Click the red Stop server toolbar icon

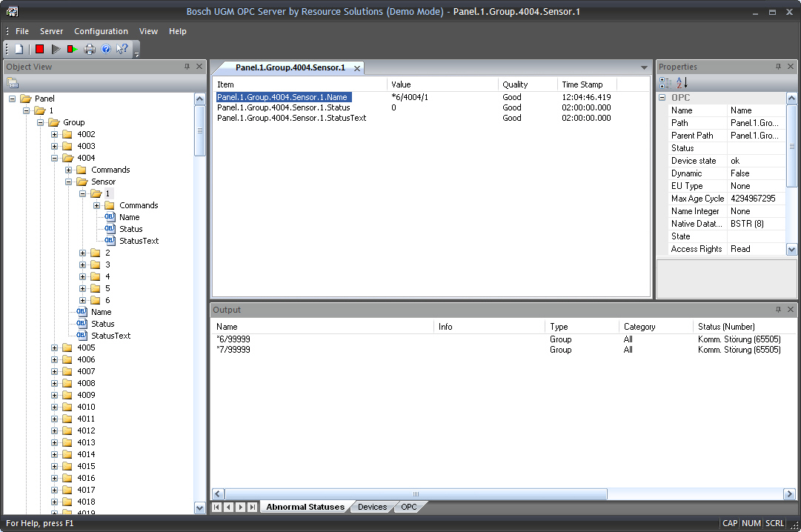(39, 50)
